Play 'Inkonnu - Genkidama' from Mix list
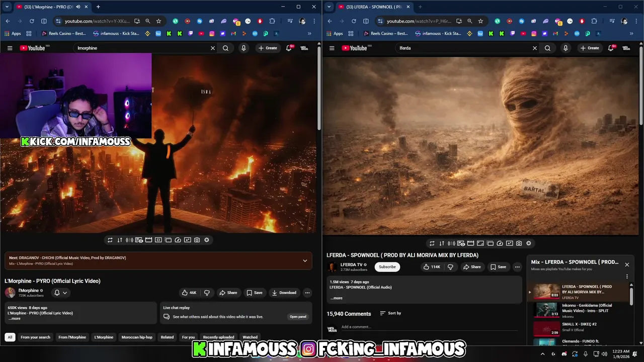This screenshot has width=644, height=362. coord(579,311)
